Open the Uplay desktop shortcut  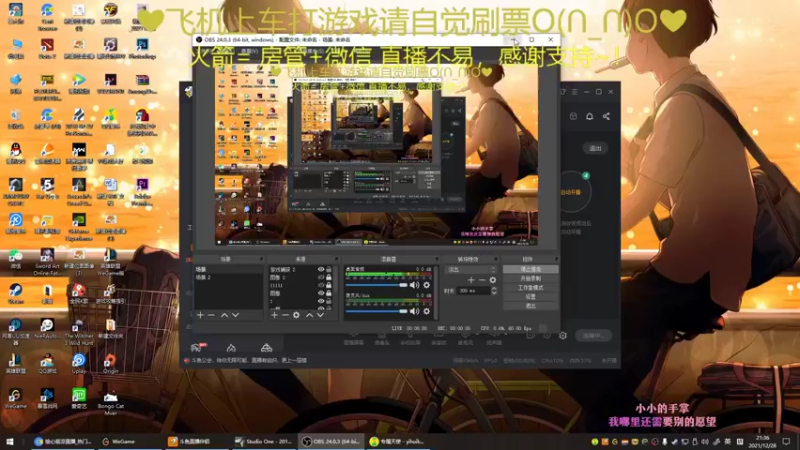coord(79,364)
